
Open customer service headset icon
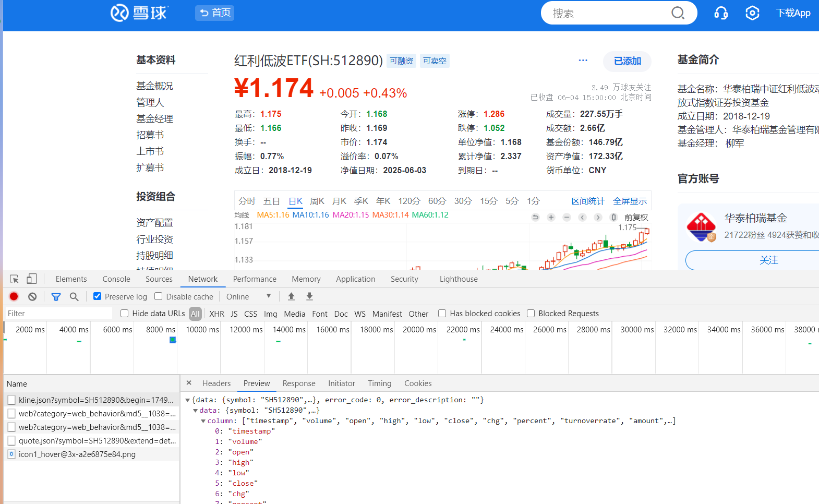tap(721, 13)
